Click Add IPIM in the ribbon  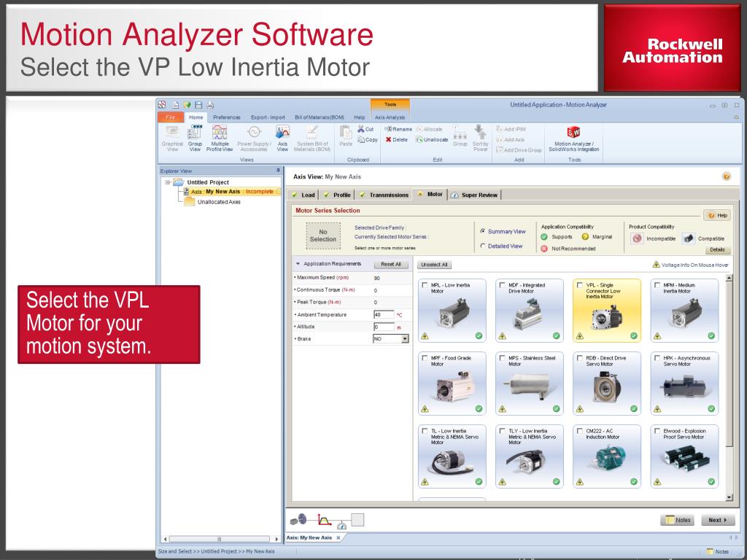(x=511, y=129)
